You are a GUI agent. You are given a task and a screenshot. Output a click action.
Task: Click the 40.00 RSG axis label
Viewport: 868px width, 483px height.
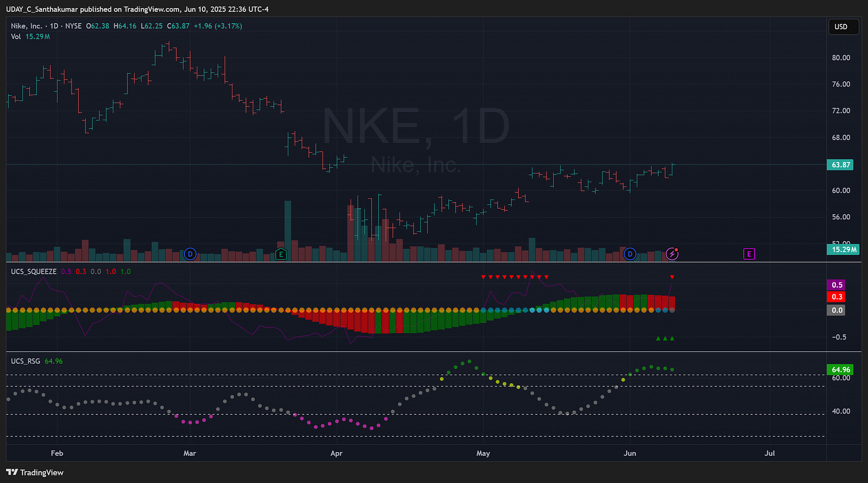[x=841, y=412]
